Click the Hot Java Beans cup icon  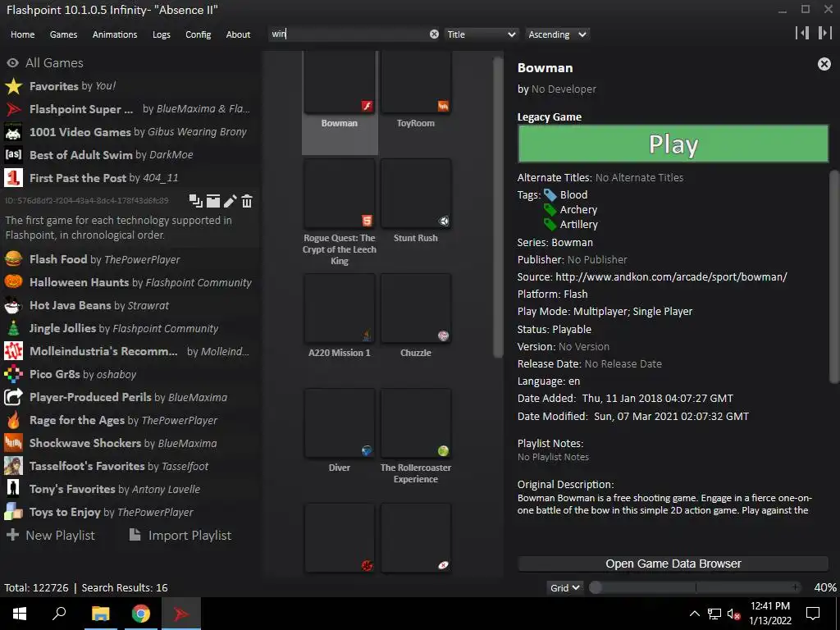13,305
